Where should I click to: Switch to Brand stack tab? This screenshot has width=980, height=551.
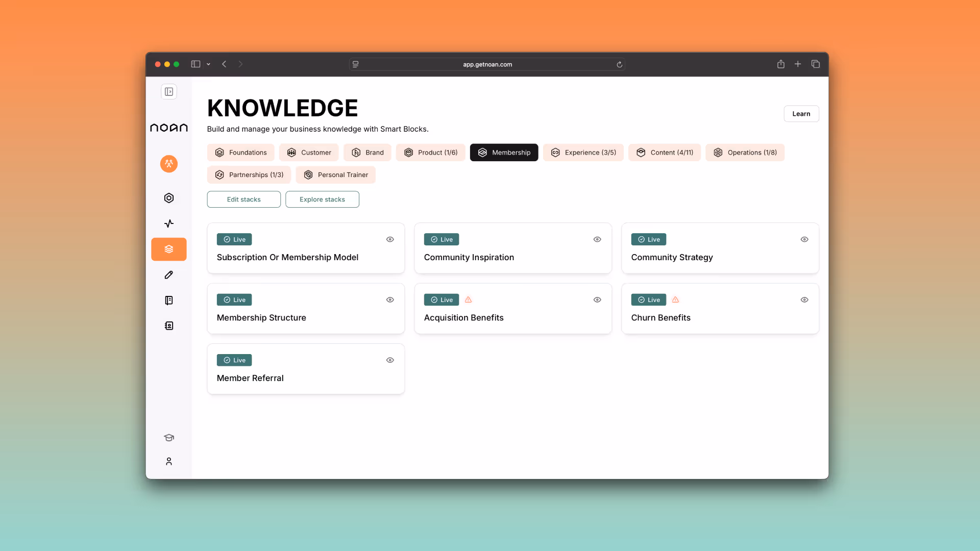tap(367, 153)
